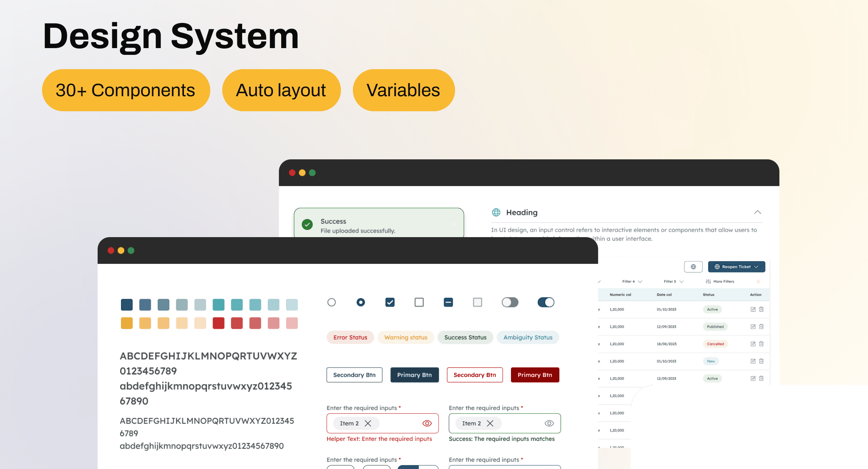This screenshot has height=469, width=868.
Task: Click the dark blue Primary Btn
Action: click(414, 375)
